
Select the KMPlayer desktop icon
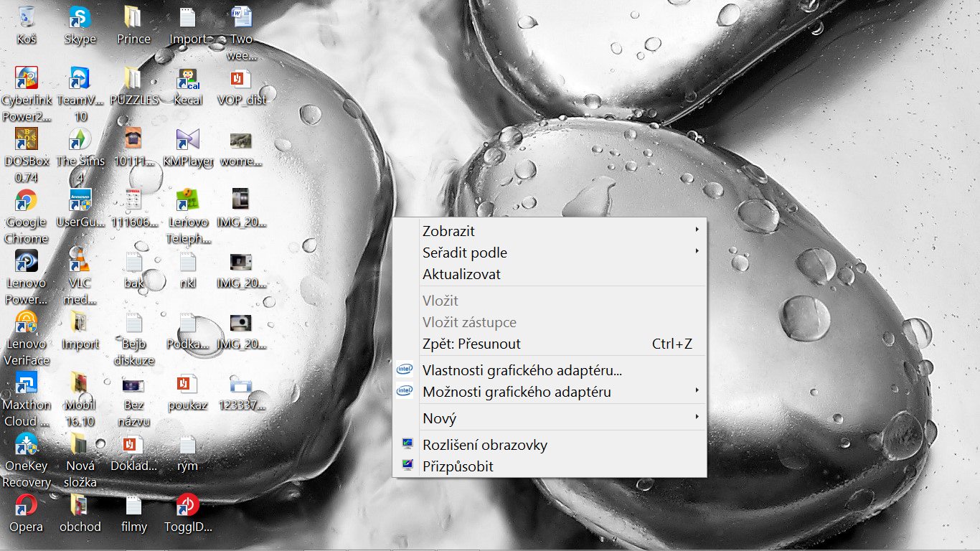188,138
